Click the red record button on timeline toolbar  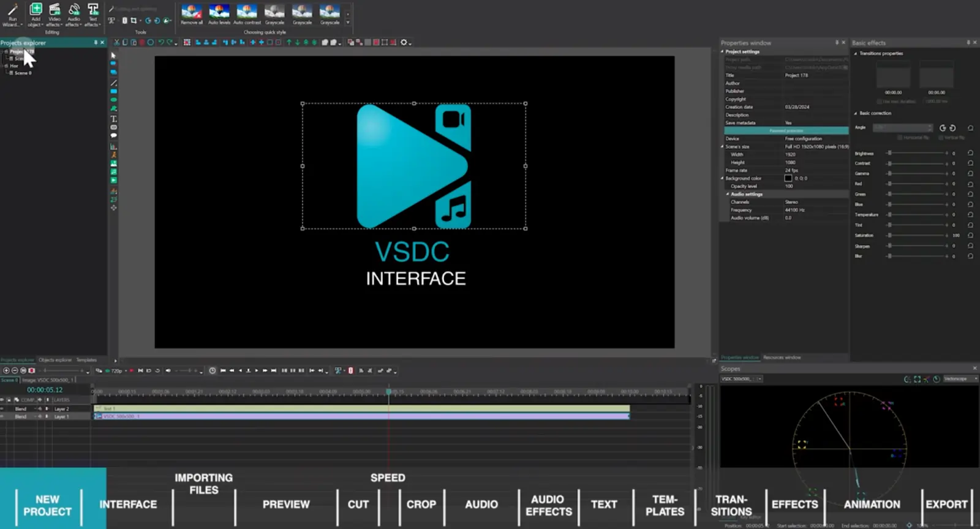pyautogui.click(x=131, y=370)
